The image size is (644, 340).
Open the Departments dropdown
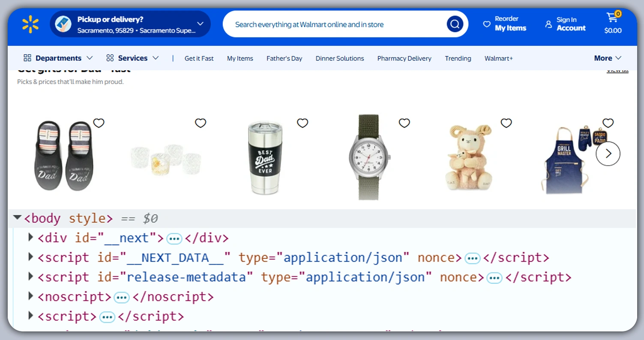(x=58, y=58)
